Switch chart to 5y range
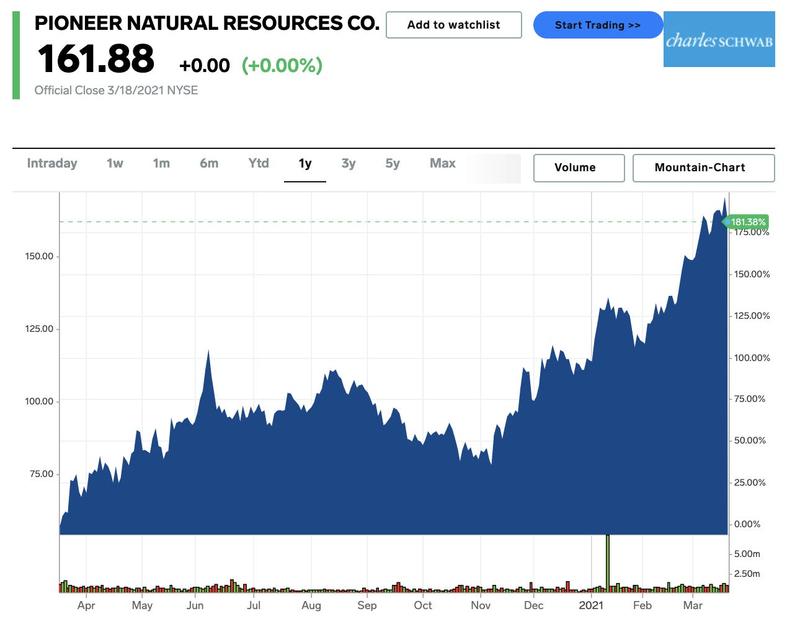 click(x=392, y=163)
